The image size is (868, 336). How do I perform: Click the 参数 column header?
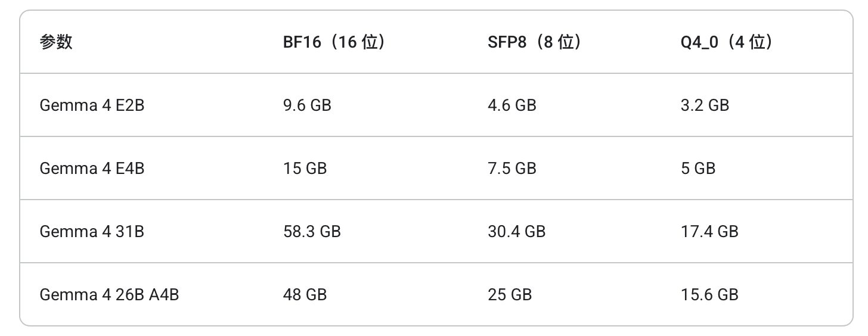(56, 42)
